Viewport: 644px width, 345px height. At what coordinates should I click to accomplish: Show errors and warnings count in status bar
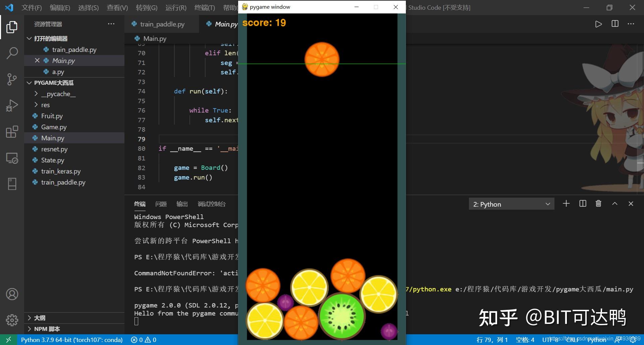(x=144, y=340)
